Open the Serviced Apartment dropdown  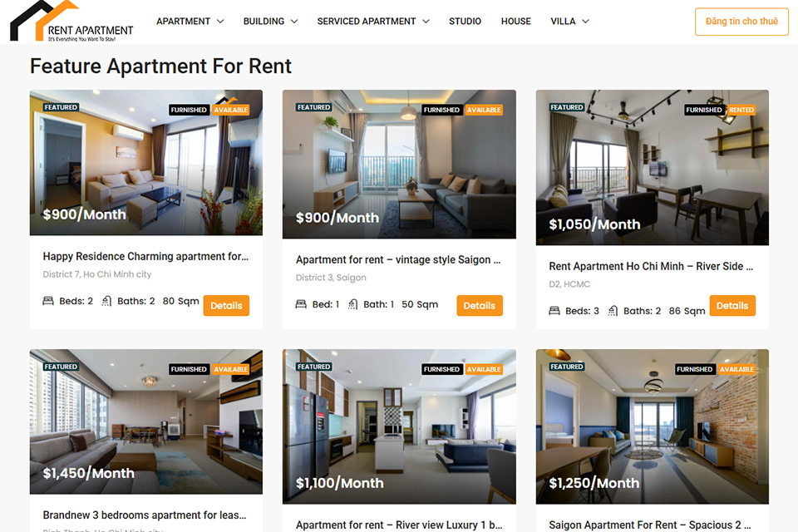coord(373,22)
